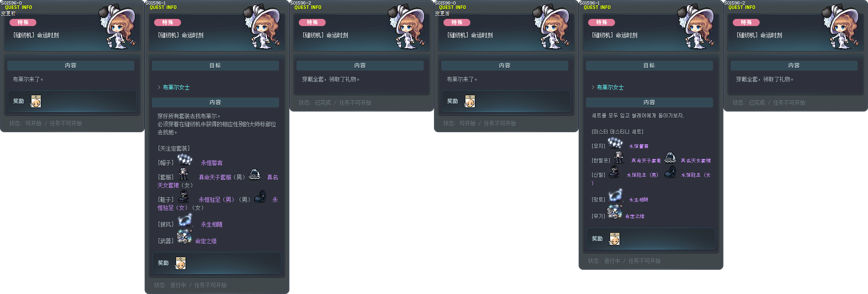This screenshot has height=294, width=868.
Task: Click the 布莱尔女士 NPC link above the Chinese description
Action: pyautogui.click(x=176, y=87)
